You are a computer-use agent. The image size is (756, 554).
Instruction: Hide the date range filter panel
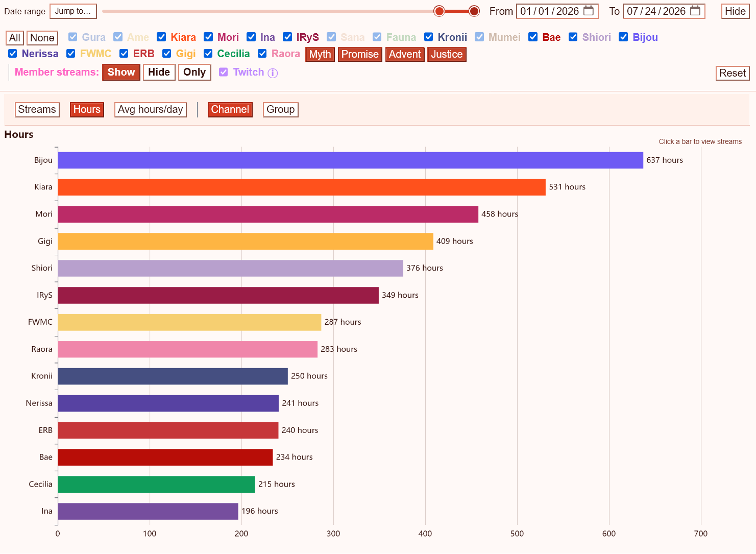(735, 11)
